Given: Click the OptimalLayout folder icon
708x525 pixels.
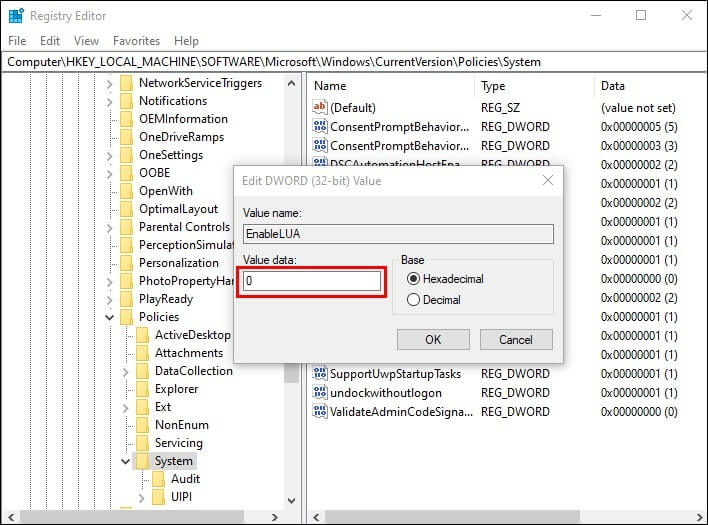Looking at the screenshot, I should point(127,209).
